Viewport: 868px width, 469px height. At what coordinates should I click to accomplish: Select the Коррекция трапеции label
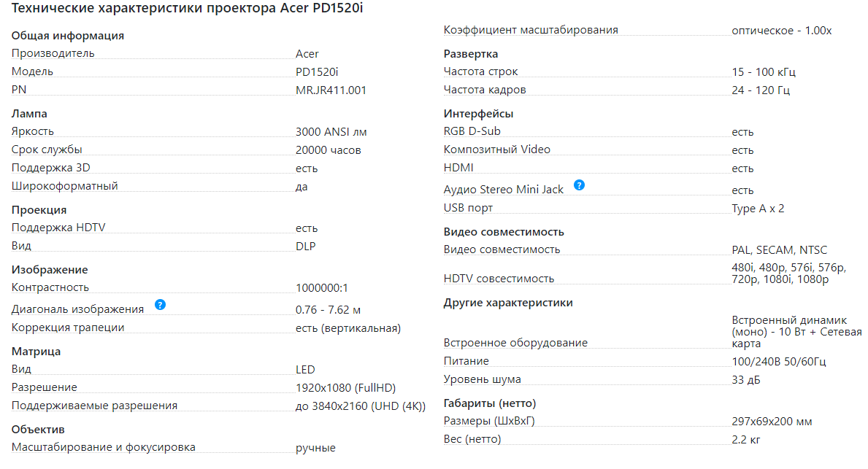pyautogui.click(x=68, y=327)
